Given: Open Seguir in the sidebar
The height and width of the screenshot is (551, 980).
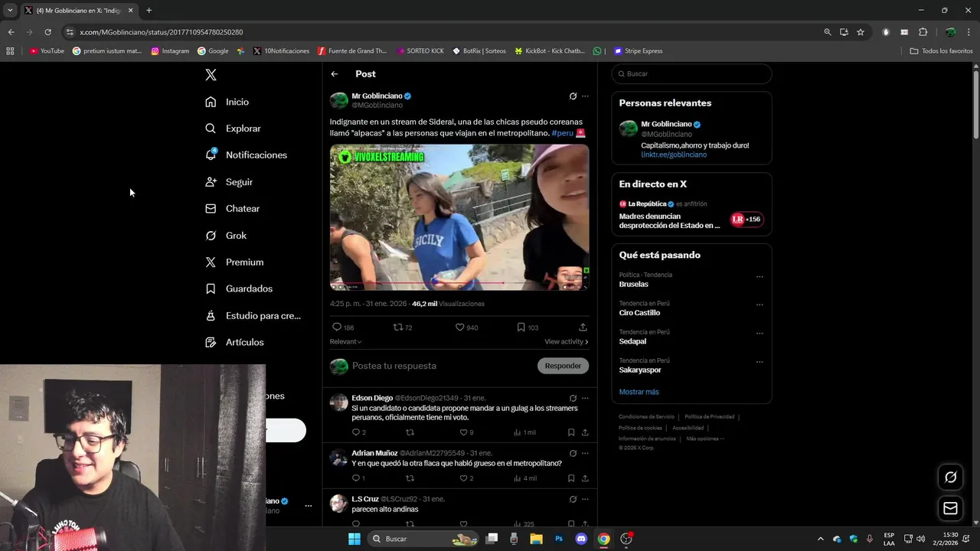Looking at the screenshot, I should 229,182.
